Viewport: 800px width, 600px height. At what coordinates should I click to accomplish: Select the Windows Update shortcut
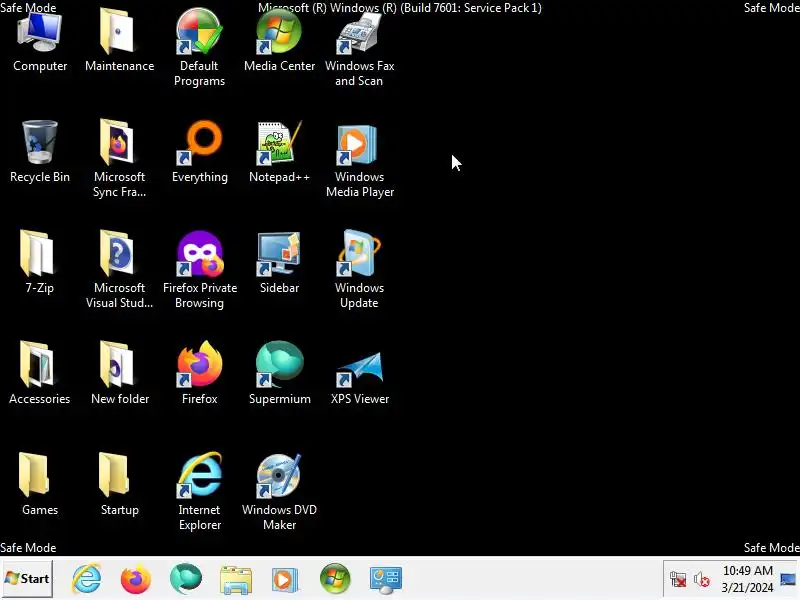[x=359, y=269]
